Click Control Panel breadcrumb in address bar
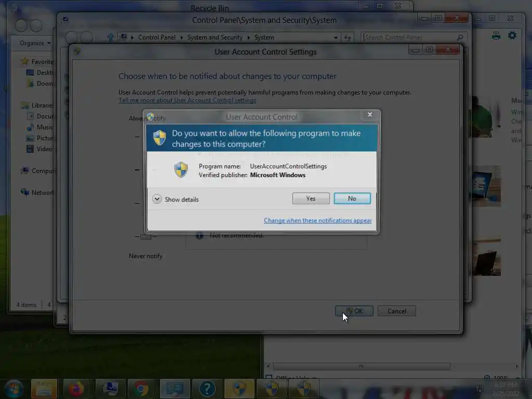532x399 pixels. click(157, 37)
